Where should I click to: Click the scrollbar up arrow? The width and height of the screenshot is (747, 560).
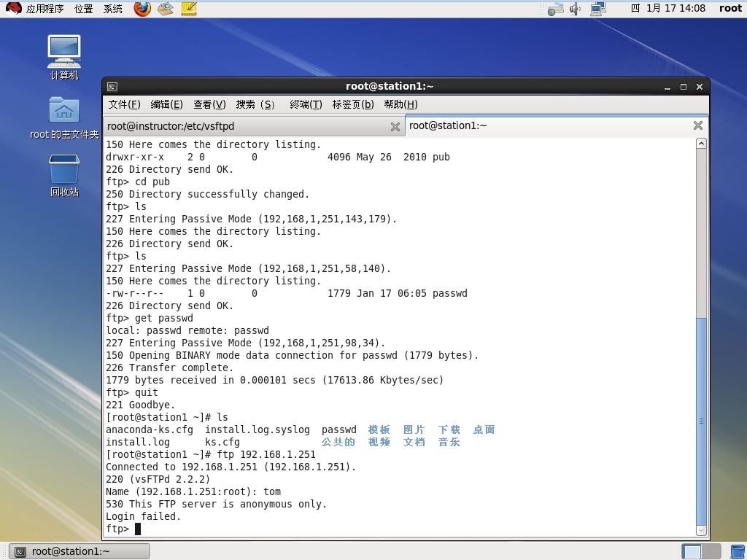click(701, 144)
